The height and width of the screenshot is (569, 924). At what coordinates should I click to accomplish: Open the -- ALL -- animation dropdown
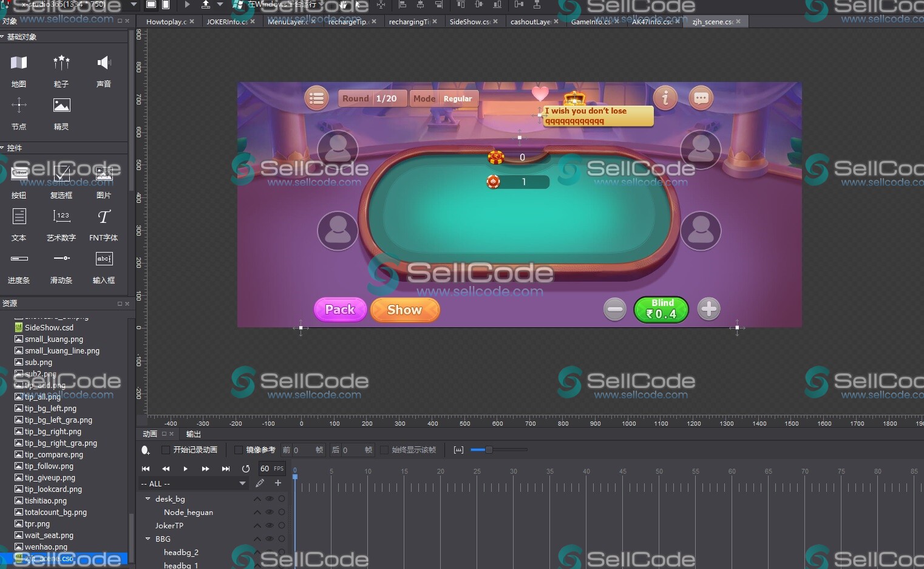point(193,484)
